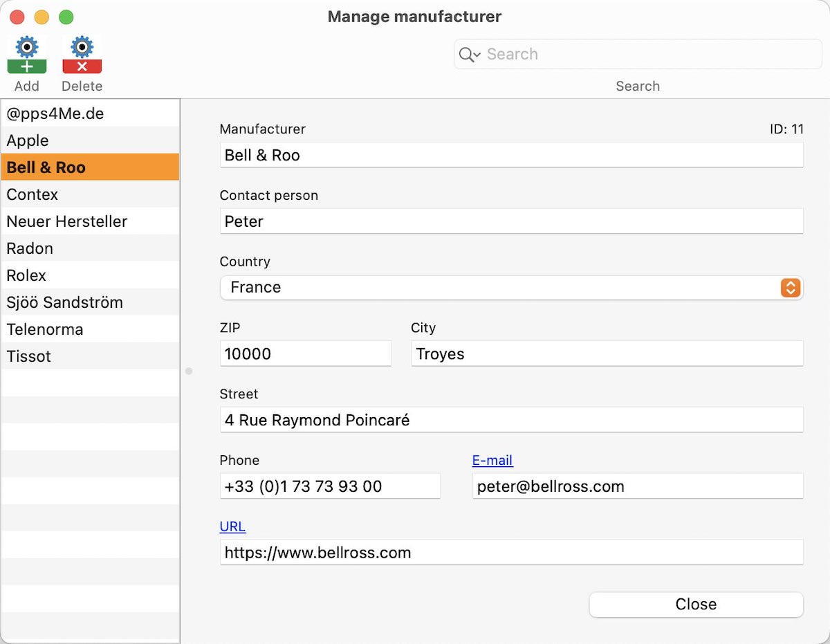Select Sjöö Sandström in the list
Screen dimensions: 830x644
(x=90, y=302)
